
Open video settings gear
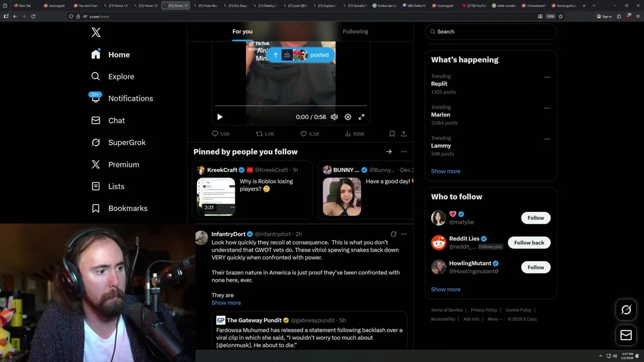(x=348, y=117)
